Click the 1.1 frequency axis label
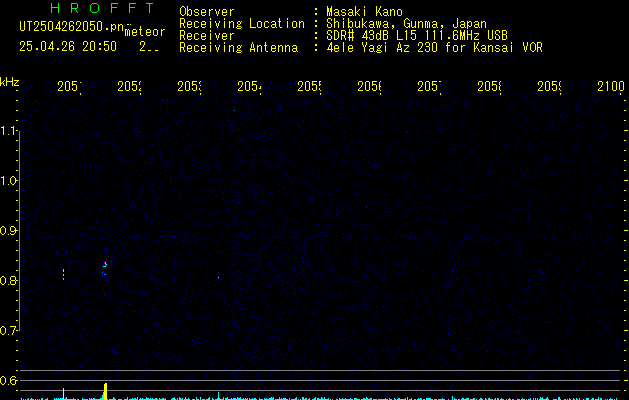The height and width of the screenshot is (400, 629). 10,131
